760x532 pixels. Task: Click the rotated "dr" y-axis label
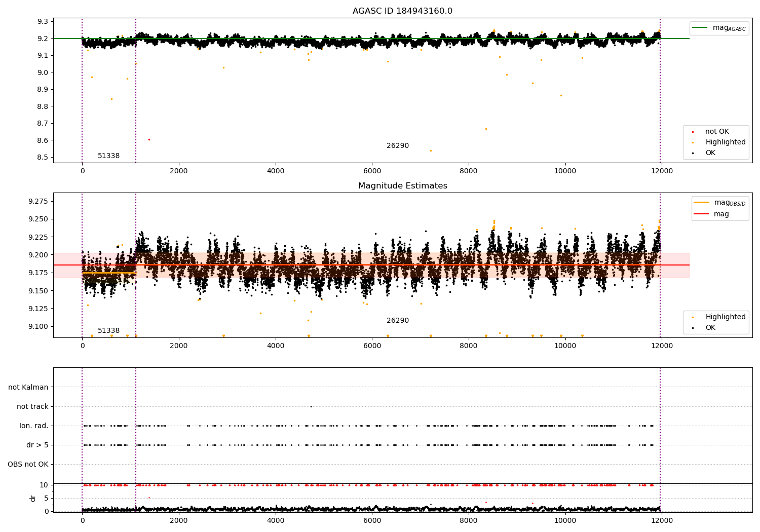[33, 498]
